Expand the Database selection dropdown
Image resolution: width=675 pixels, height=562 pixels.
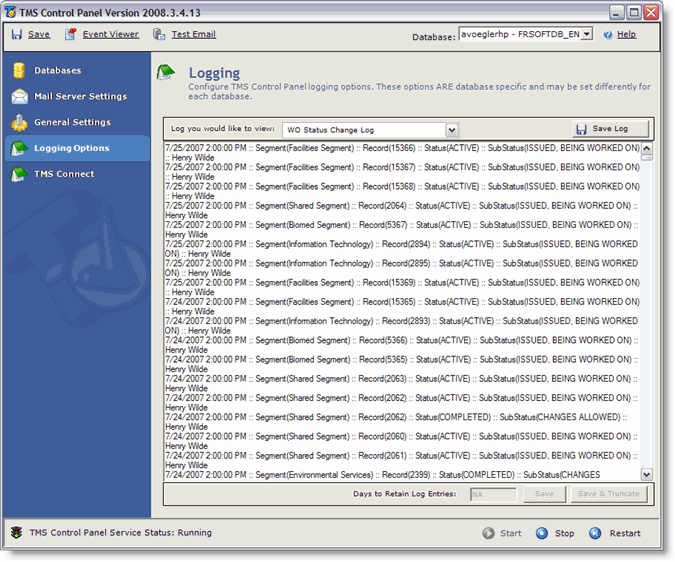tap(586, 34)
